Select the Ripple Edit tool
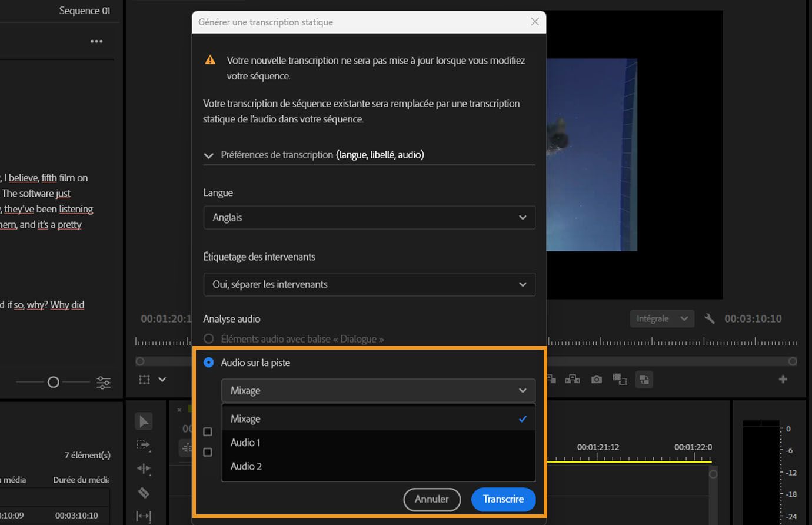This screenshot has width=812, height=525. click(x=144, y=468)
